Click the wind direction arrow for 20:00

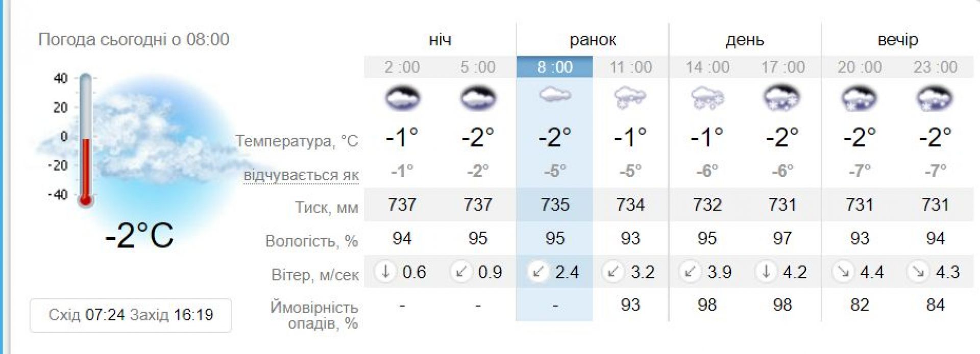(843, 272)
